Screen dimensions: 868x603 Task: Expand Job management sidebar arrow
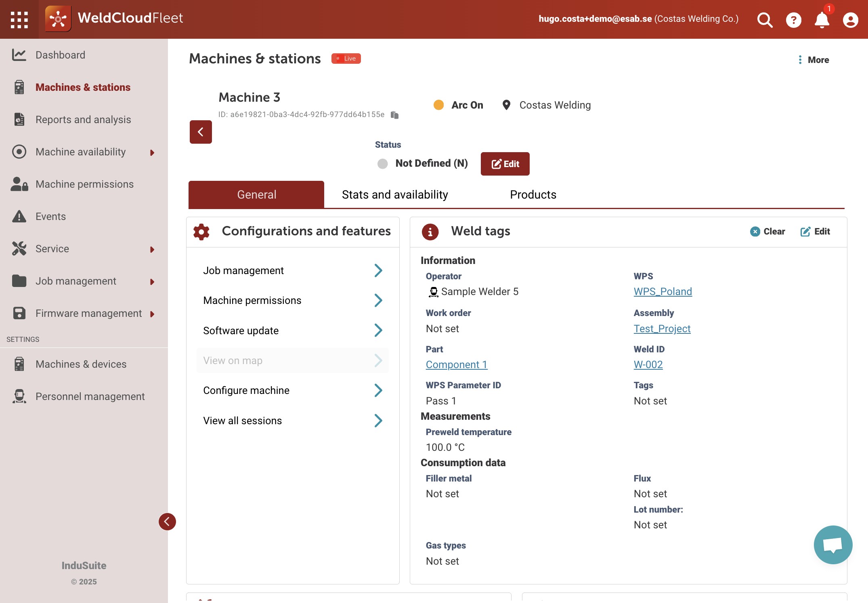[x=152, y=282]
